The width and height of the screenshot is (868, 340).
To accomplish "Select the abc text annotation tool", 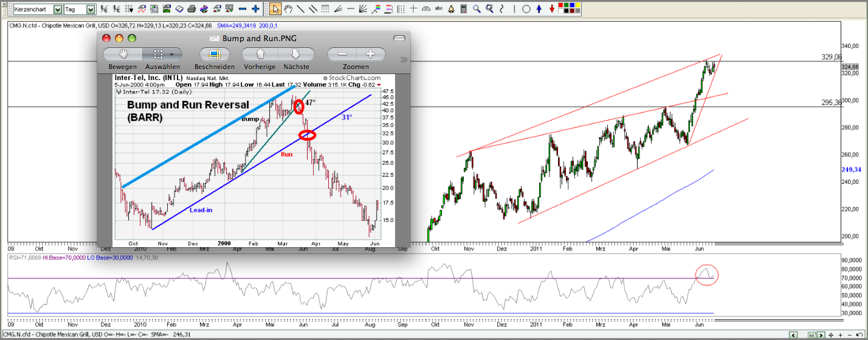I will (438, 8).
